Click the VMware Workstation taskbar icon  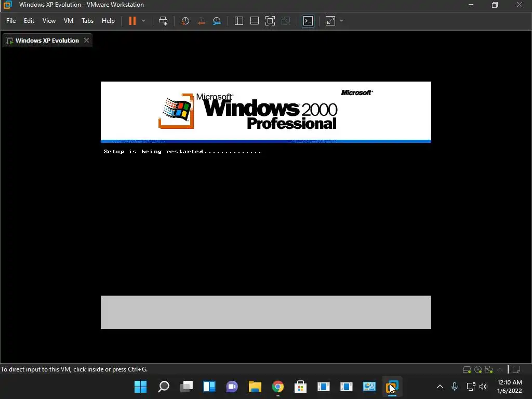coord(392,387)
